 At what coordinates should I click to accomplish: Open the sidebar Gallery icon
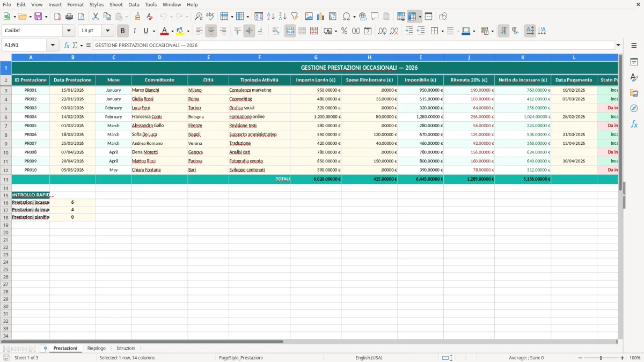click(x=634, y=93)
